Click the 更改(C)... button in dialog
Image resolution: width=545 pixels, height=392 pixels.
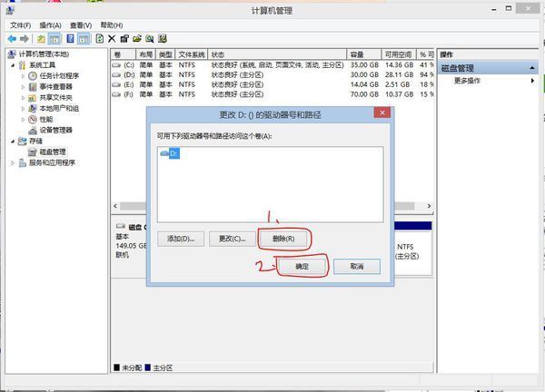click(x=233, y=239)
